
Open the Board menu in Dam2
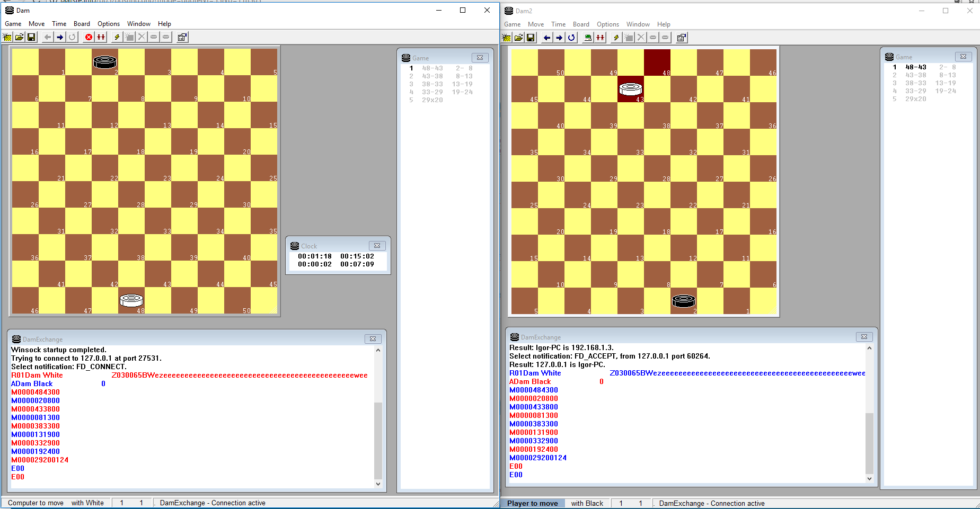(x=581, y=24)
